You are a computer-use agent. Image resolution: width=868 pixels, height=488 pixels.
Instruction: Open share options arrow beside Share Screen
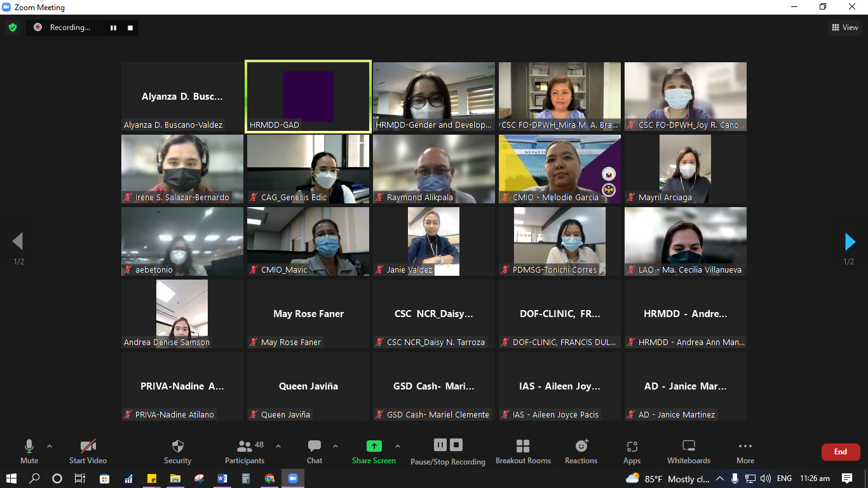[x=398, y=446]
